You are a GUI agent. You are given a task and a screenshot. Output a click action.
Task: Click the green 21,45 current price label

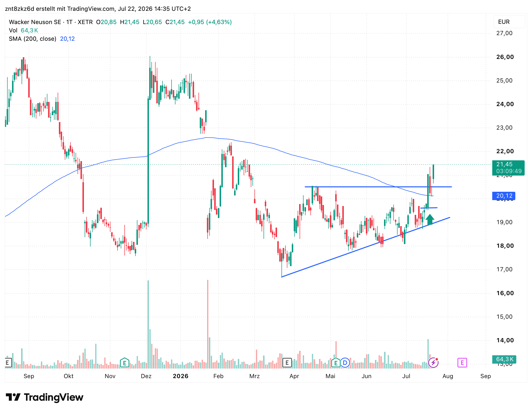tap(508, 168)
